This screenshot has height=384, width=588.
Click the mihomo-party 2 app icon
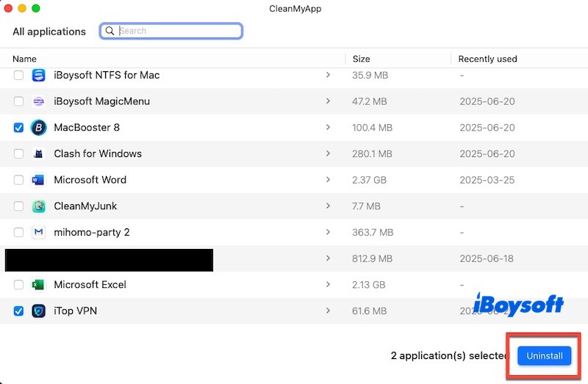pyautogui.click(x=39, y=233)
